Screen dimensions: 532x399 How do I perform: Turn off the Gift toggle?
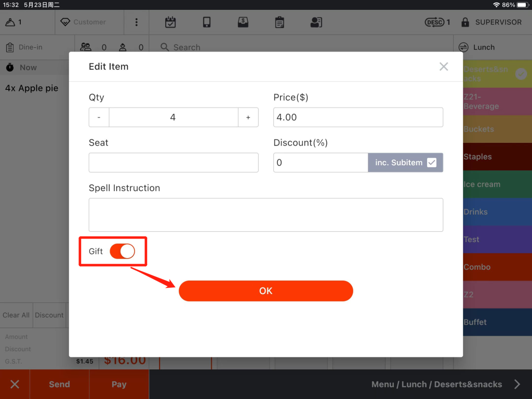click(x=123, y=251)
